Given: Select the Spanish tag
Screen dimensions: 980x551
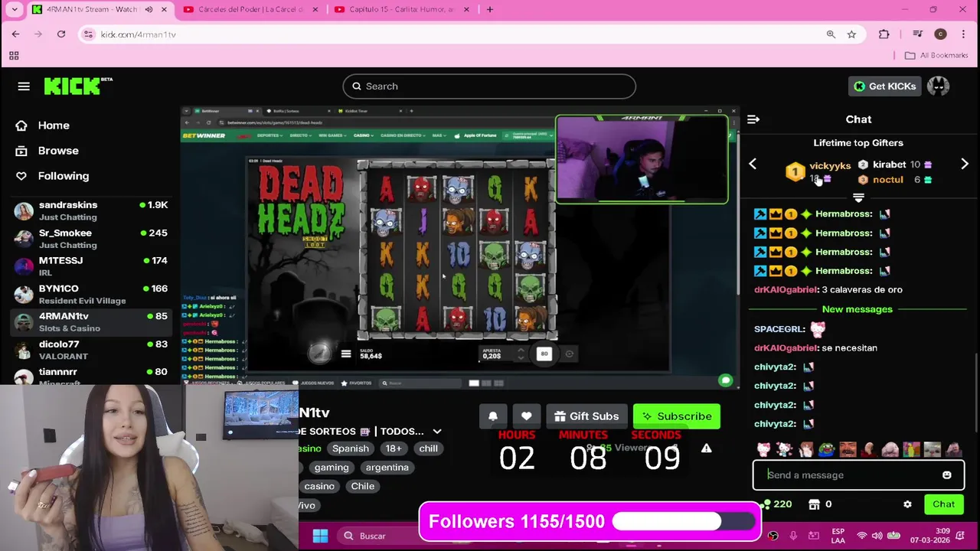Looking at the screenshot, I should [351, 448].
